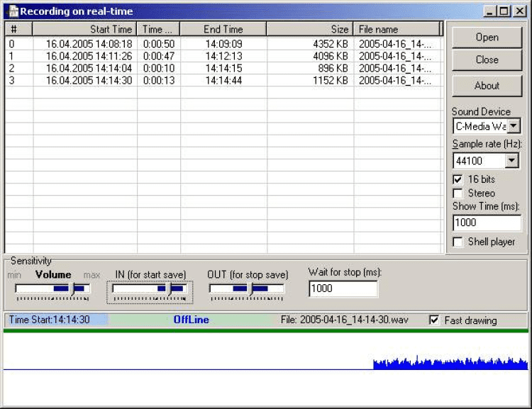Click start time 16.04.2005 14:08:18
532x409 pixels.
(89, 44)
